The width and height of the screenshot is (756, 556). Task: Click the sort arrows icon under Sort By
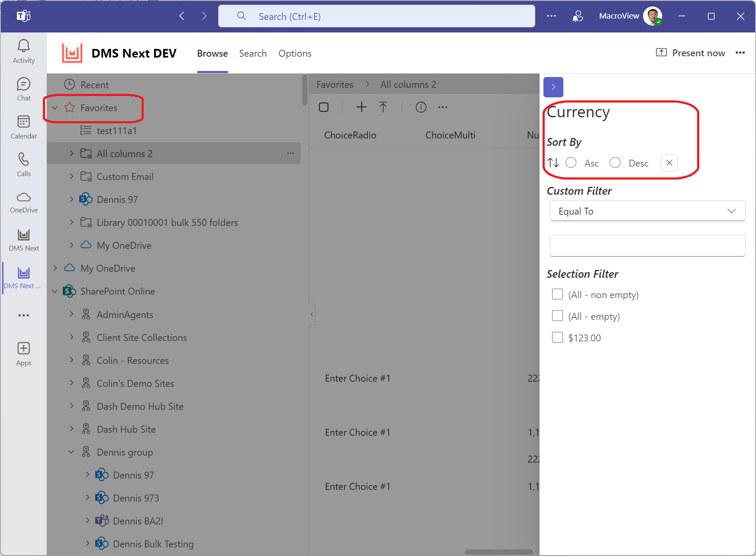pyautogui.click(x=553, y=163)
